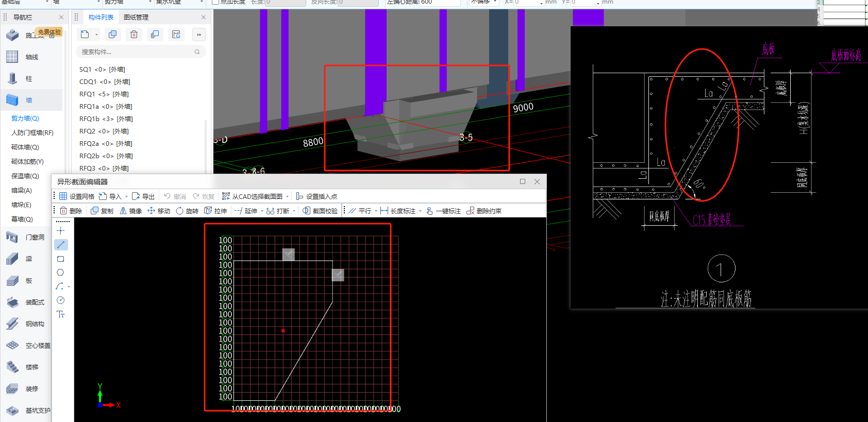Select 剪力墙(Q) wall type
This screenshot has height=422, width=868.
coord(25,119)
